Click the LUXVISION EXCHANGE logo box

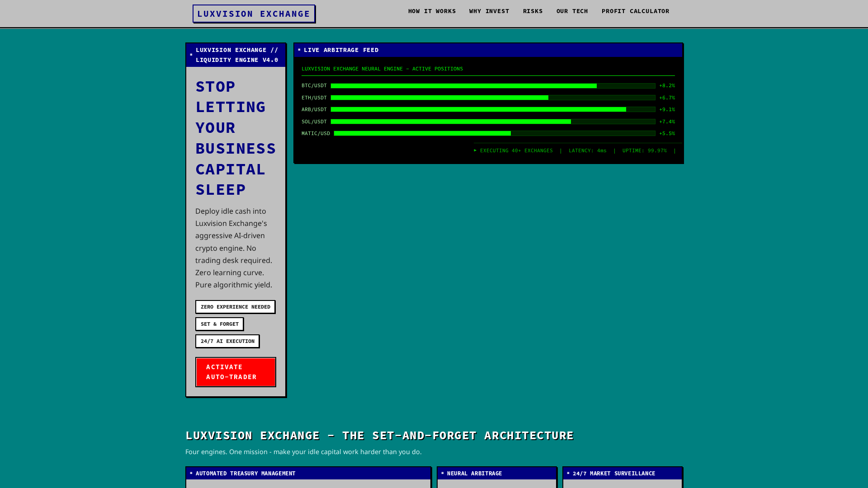(254, 14)
